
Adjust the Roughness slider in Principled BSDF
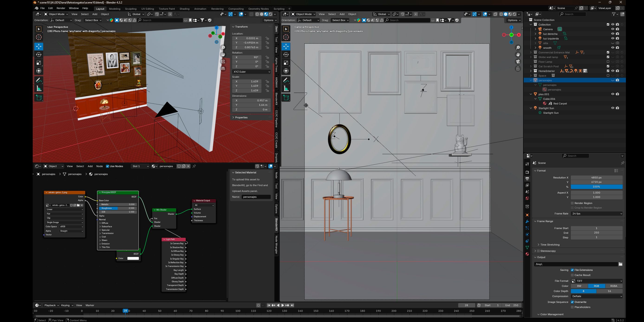pos(118,208)
